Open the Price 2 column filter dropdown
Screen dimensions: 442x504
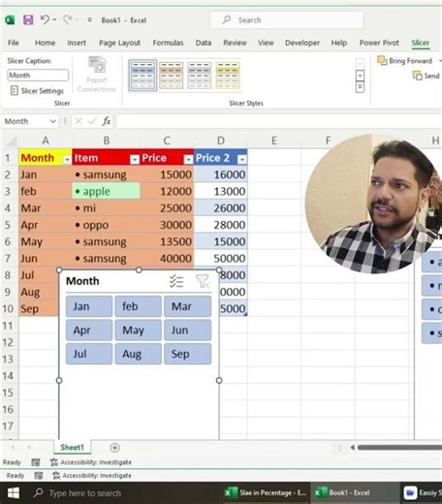242,159
